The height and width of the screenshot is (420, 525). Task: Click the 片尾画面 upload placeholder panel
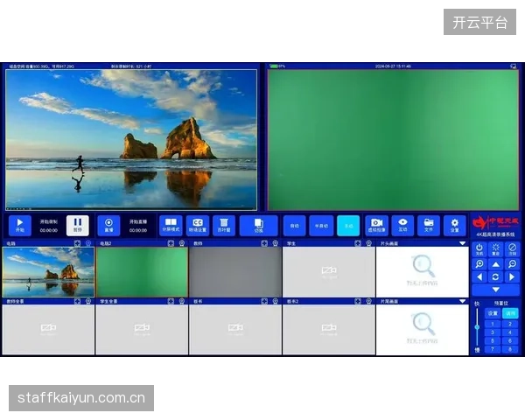coord(423,330)
